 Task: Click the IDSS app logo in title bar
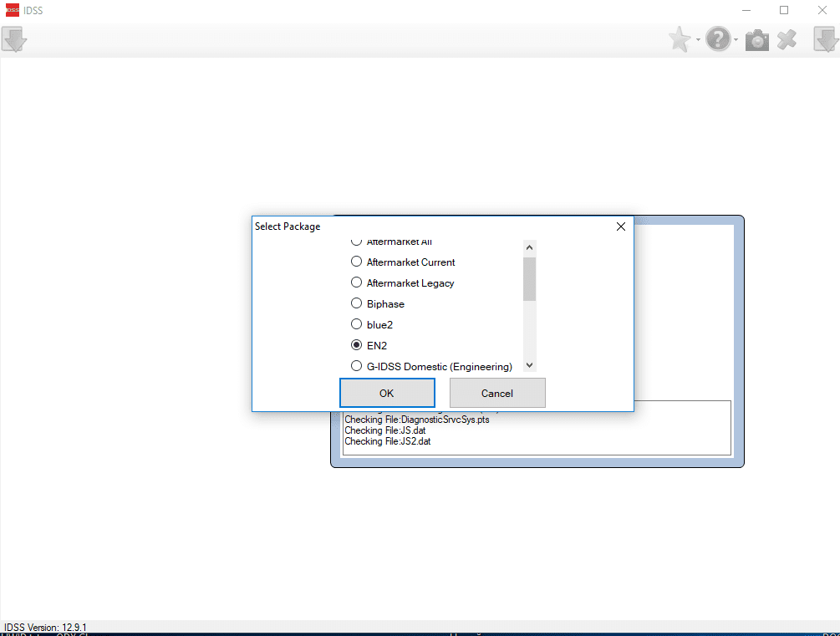point(13,10)
